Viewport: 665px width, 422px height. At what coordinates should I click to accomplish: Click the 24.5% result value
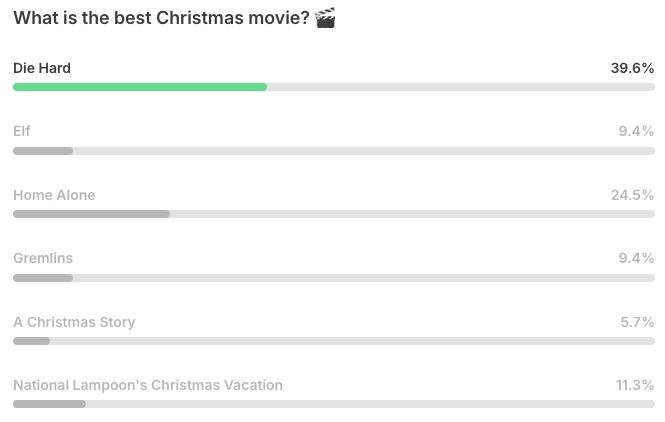tap(632, 195)
